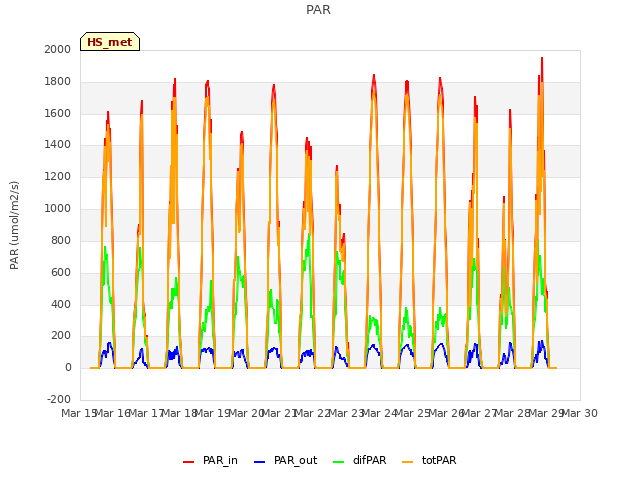This screenshot has height=480, width=640.
Task: Click the PAR_out legend entry
Action: (285, 460)
